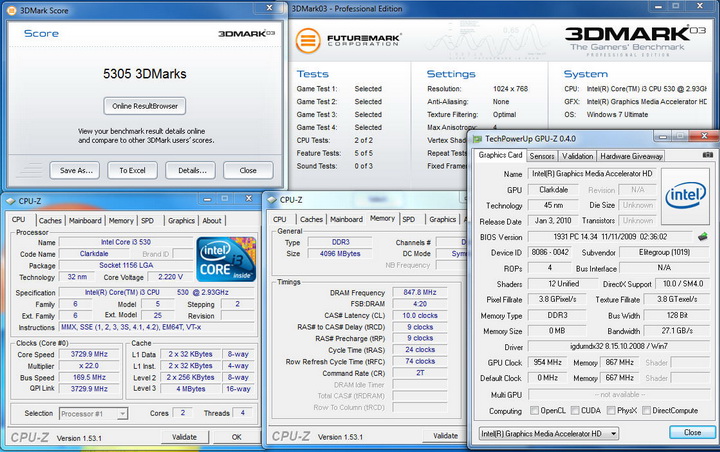Click Validate in CPU-Z Memory window
The image size is (720, 452).
click(445, 435)
